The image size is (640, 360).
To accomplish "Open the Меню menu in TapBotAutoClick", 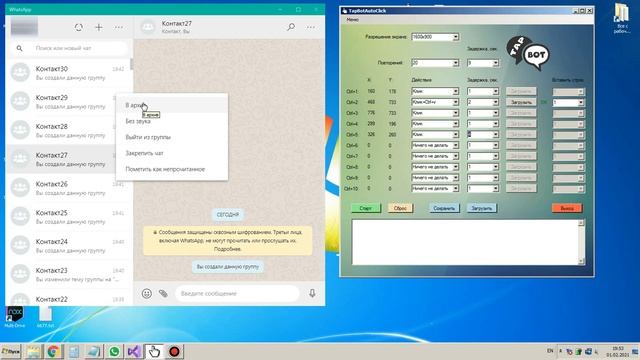I will 353,20.
